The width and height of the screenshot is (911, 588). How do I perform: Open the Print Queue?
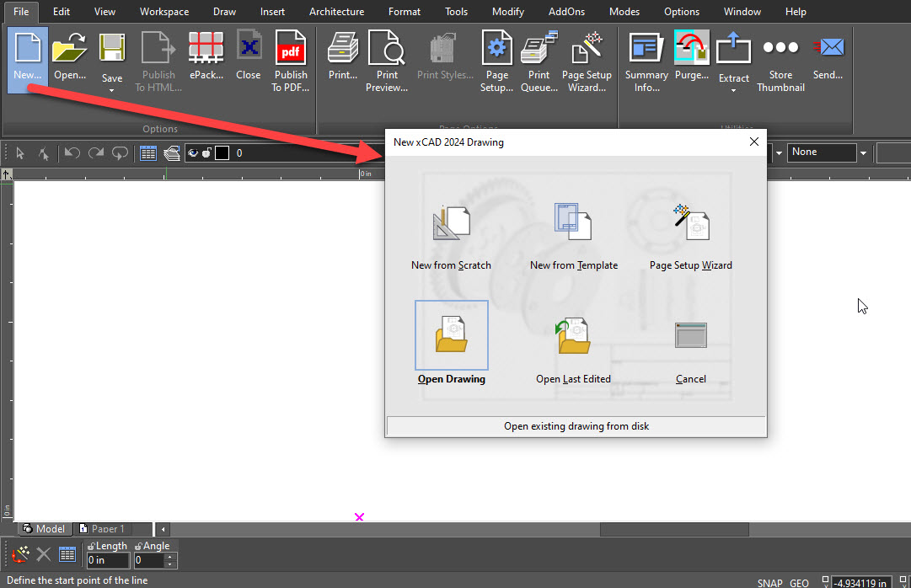click(539, 61)
